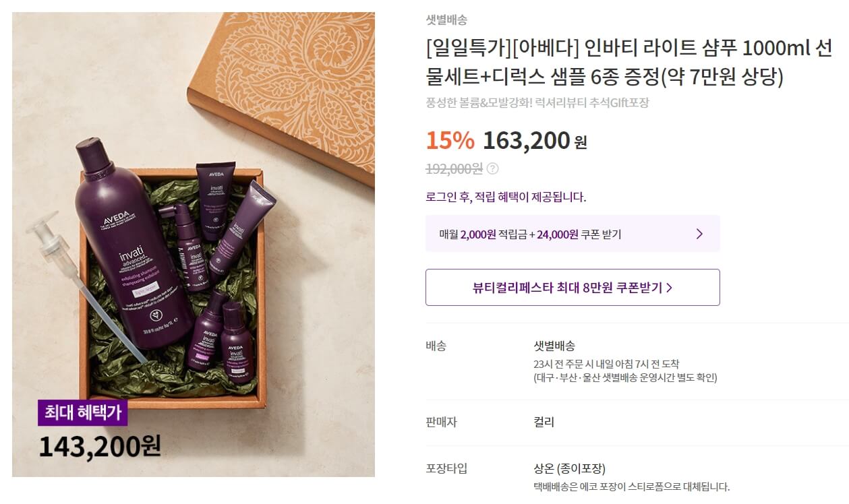849x504 pixels.
Task: Click 샛별배송 in the 배송 row
Action: coord(554,346)
